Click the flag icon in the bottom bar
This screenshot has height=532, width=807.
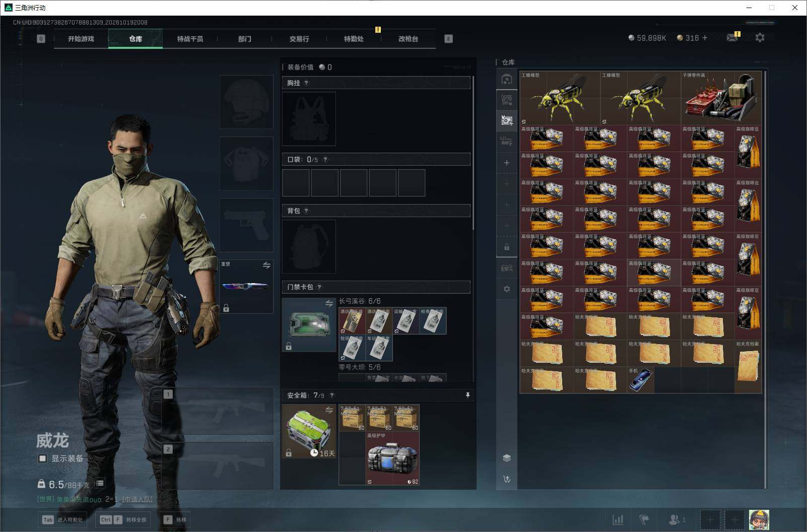[x=644, y=519]
